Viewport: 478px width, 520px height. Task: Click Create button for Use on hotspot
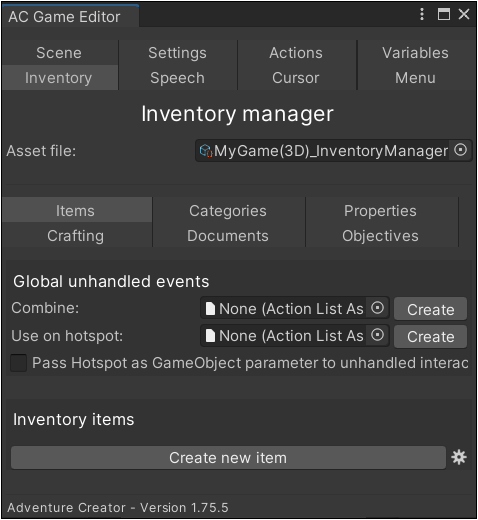(x=430, y=337)
